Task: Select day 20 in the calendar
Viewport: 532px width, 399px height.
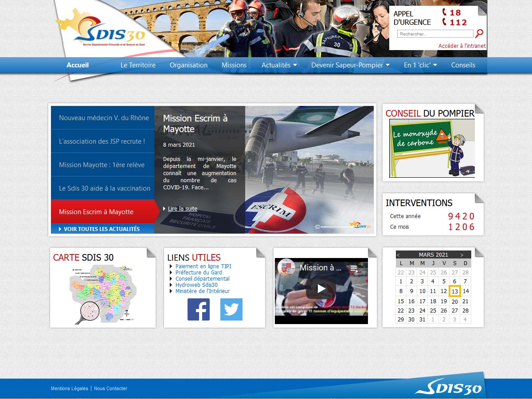Action: pos(455,301)
